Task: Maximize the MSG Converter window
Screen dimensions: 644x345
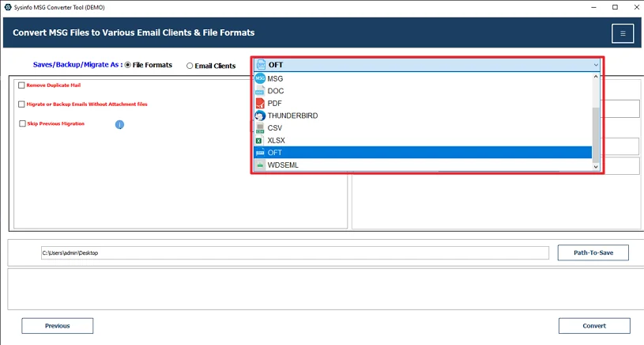Action: (615, 7)
